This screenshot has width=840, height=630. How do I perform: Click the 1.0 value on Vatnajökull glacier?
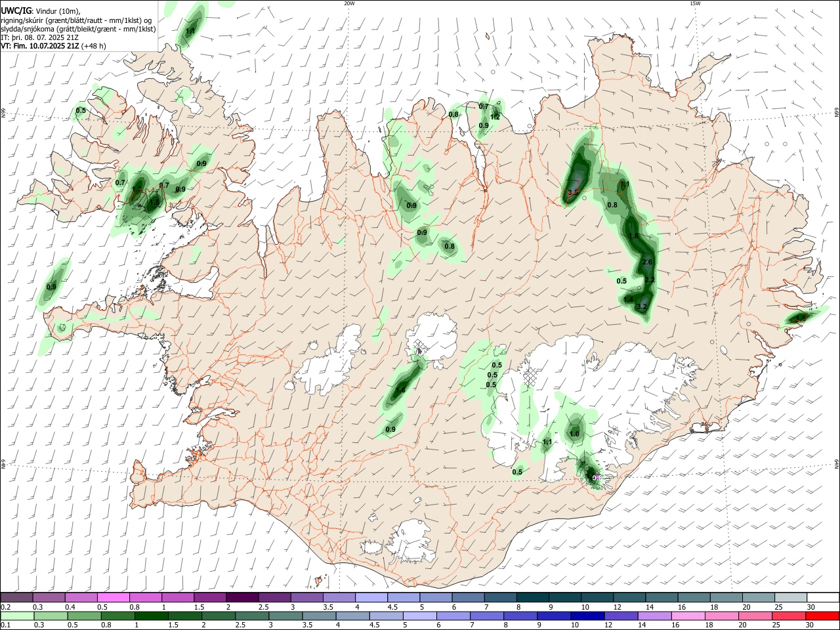[x=575, y=434]
